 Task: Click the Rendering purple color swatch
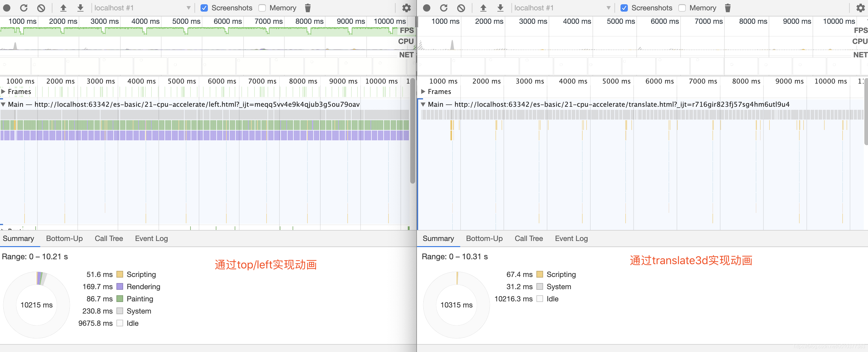pyautogui.click(x=119, y=286)
